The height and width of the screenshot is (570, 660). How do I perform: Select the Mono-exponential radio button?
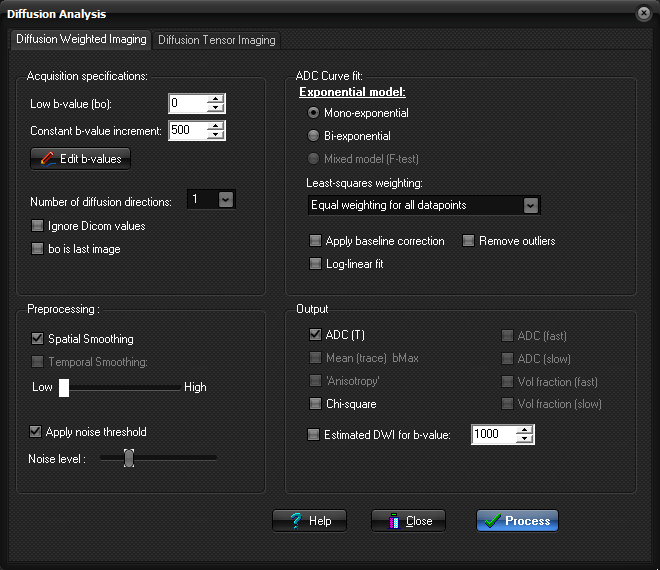[x=314, y=113]
